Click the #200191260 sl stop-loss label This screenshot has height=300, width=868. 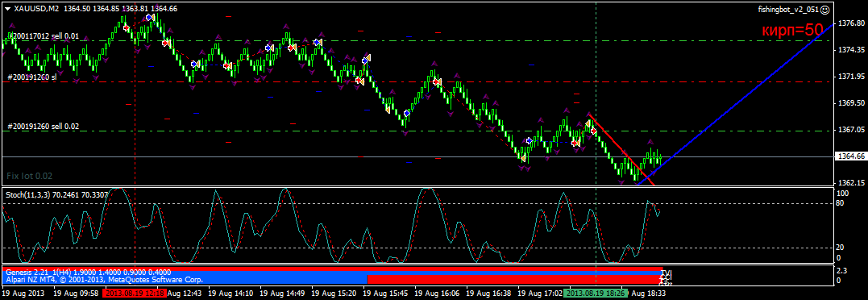(x=32, y=77)
